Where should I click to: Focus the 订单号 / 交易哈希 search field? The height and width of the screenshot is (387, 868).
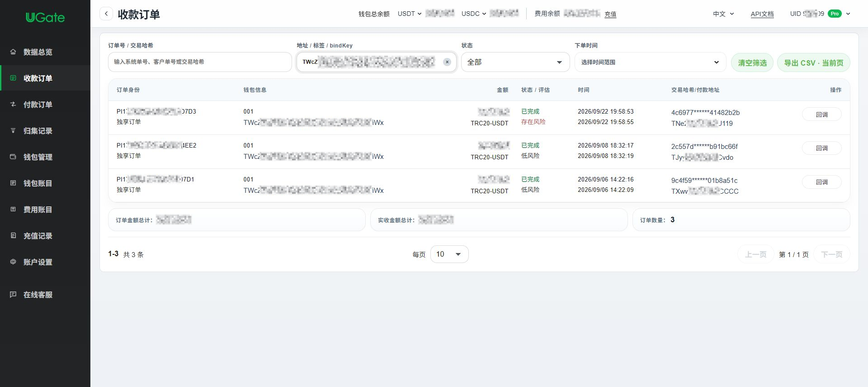(200, 62)
